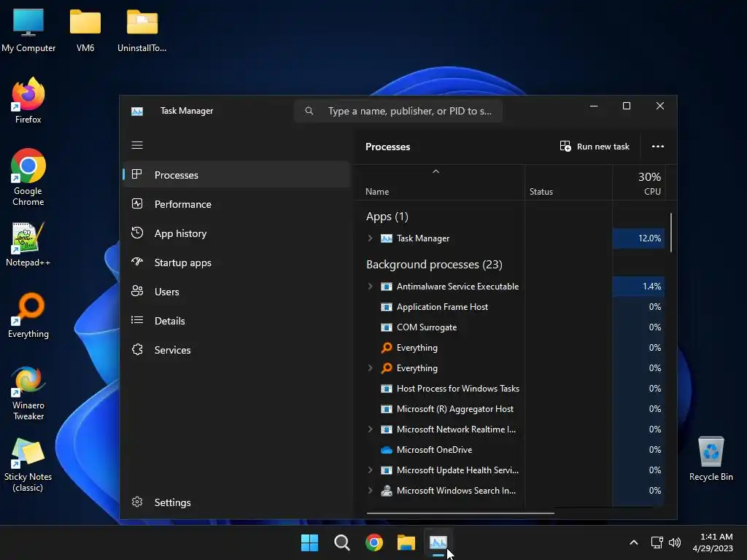The image size is (747, 560).
Task: Click the Microsoft Windows Search Indexer icon
Action: point(387,491)
